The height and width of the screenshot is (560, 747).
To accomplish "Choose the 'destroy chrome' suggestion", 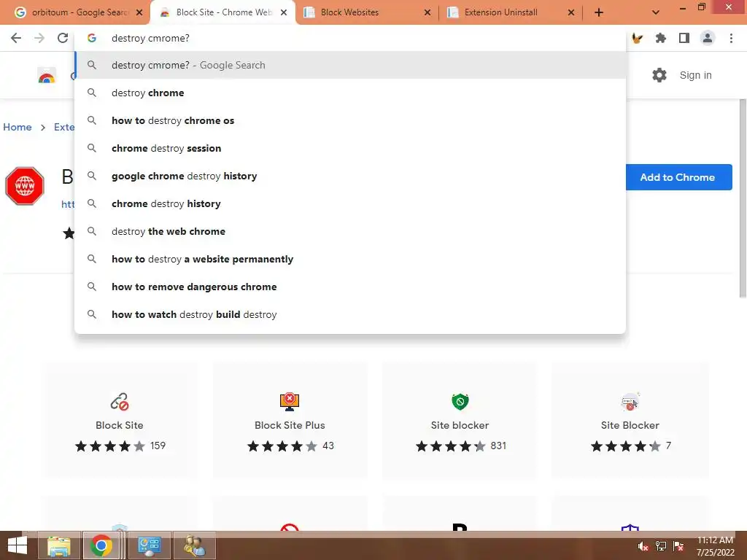I will coord(350,93).
